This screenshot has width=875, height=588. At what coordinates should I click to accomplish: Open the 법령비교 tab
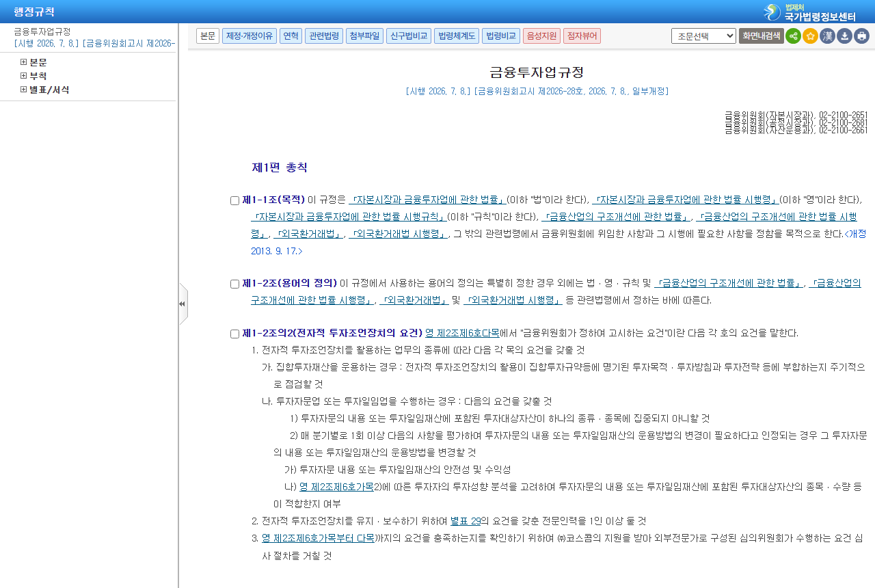501,36
